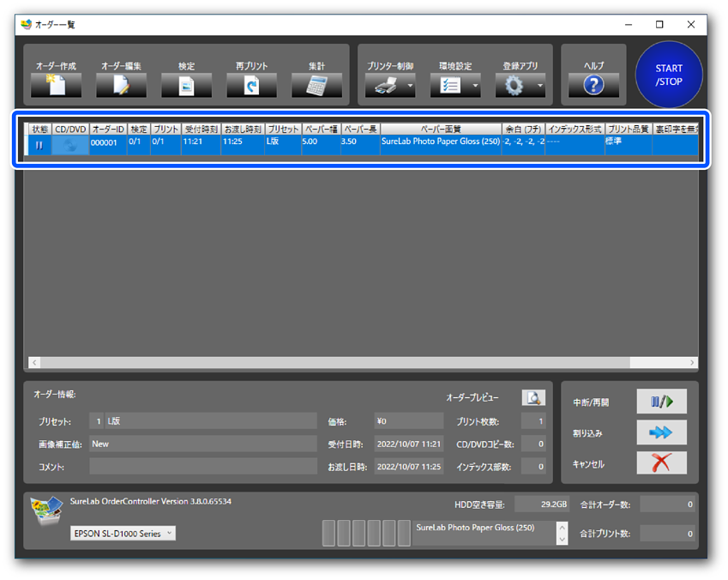Open the ヘルプ help icon

(x=593, y=85)
